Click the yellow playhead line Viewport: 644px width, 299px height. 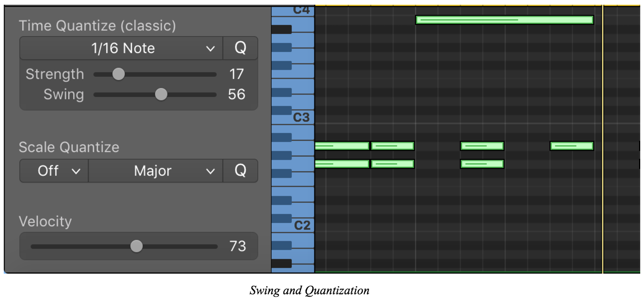[x=603, y=139]
